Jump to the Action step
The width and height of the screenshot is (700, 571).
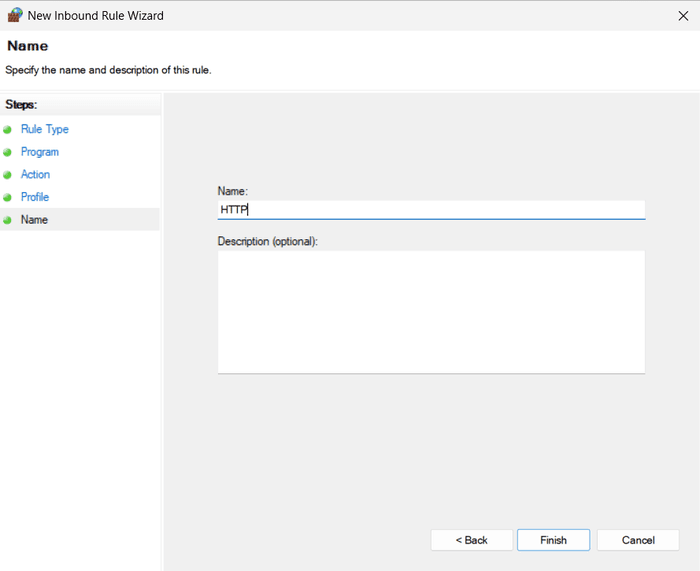click(x=36, y=175)
